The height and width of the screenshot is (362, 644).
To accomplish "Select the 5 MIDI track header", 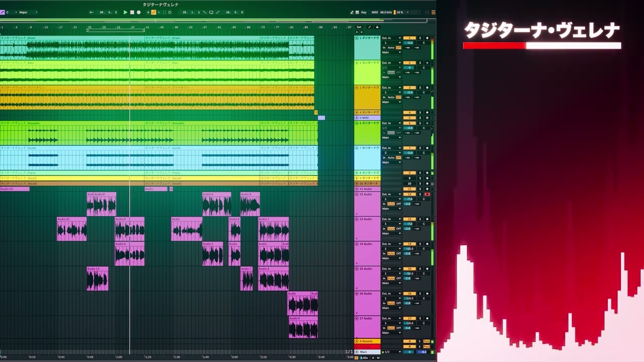I will [367, 118].
